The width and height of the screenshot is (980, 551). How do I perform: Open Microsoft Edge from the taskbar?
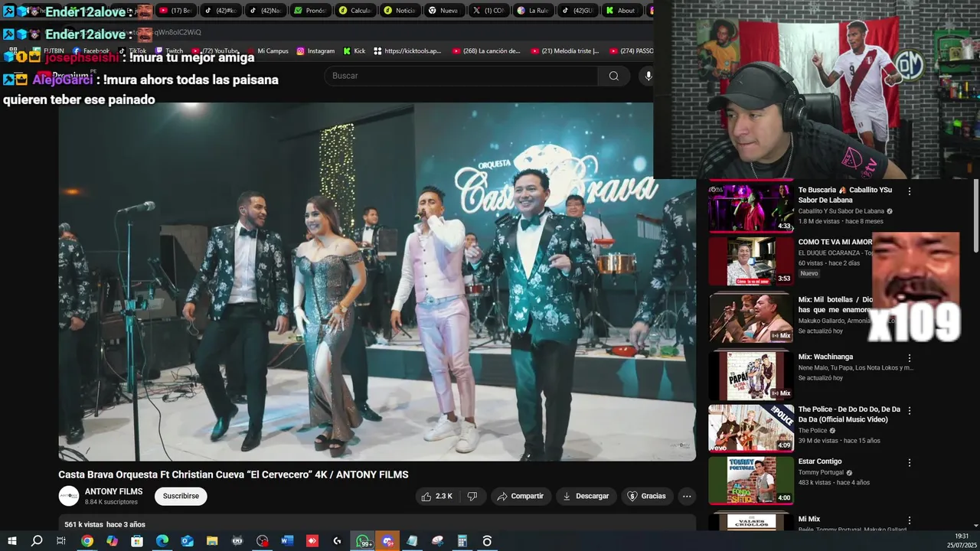162,541
